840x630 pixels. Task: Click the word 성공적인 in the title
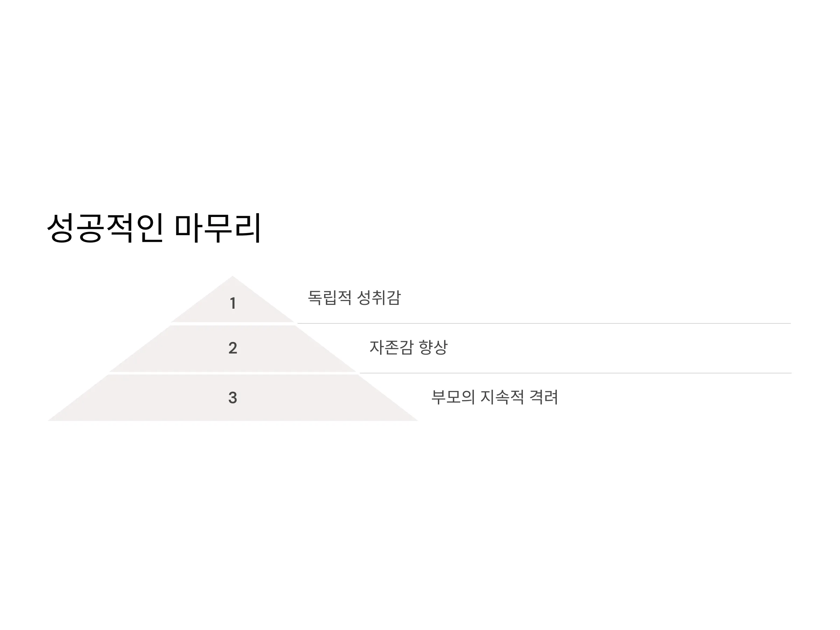pyautogui.click(x=105, y=228)
